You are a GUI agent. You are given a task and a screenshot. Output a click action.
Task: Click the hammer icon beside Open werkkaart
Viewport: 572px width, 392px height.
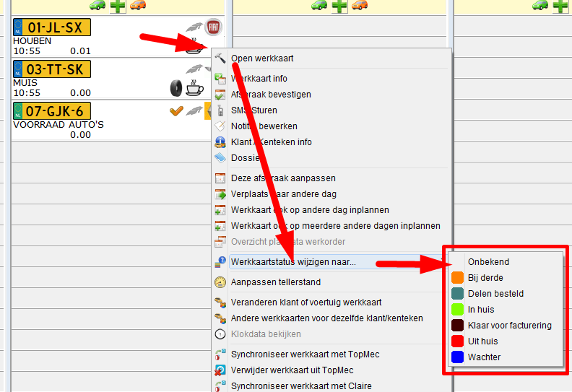coord(220,58)
